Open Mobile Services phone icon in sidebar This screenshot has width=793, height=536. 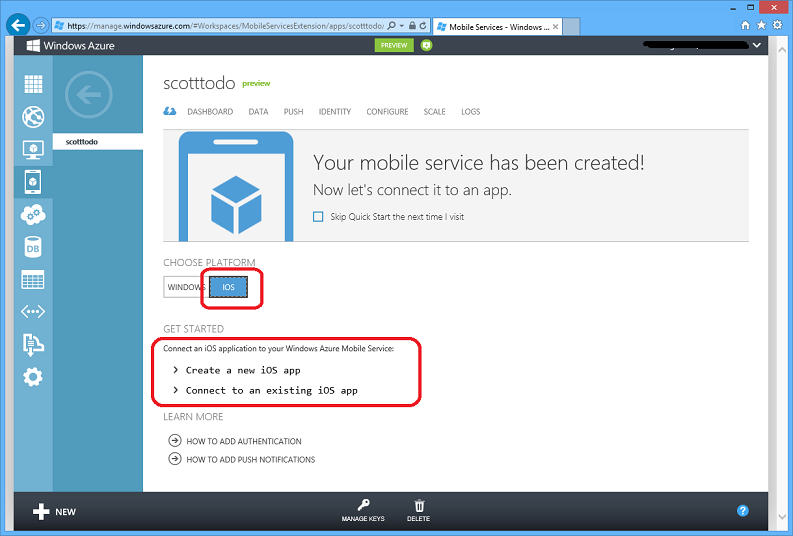33,182
